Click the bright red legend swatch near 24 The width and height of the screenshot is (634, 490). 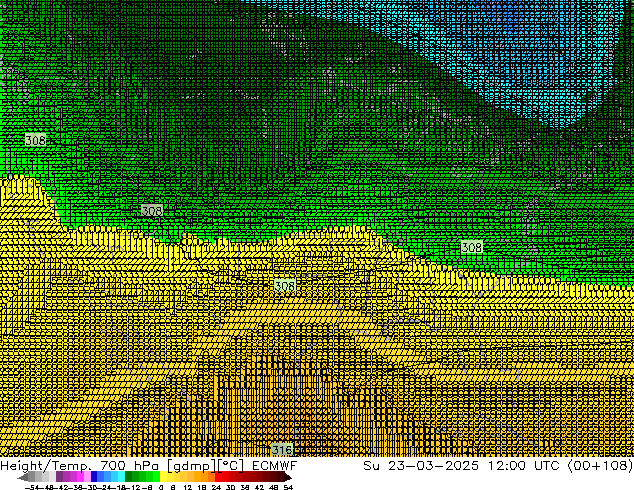(x=218, y=476)
